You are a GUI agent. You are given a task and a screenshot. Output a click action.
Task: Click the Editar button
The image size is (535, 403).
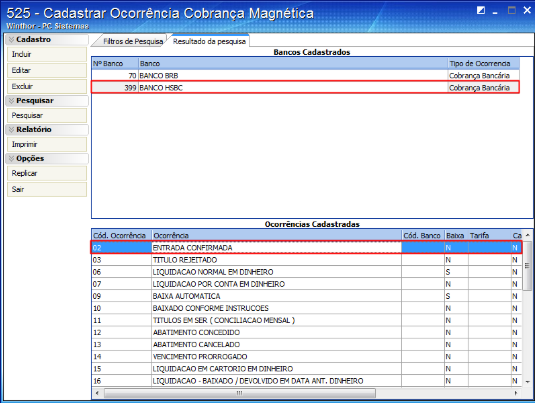[x=47, y=70]
